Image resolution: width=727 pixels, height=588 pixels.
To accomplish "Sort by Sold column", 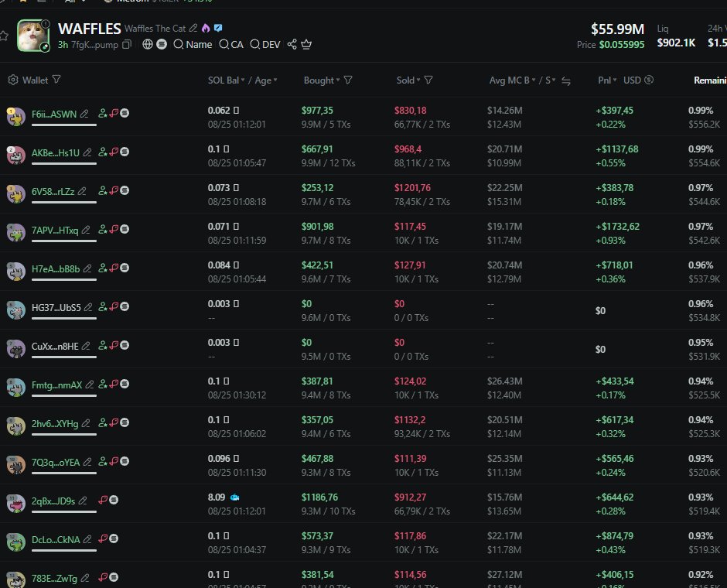I will pyautogui.click(x=408, y=80).
